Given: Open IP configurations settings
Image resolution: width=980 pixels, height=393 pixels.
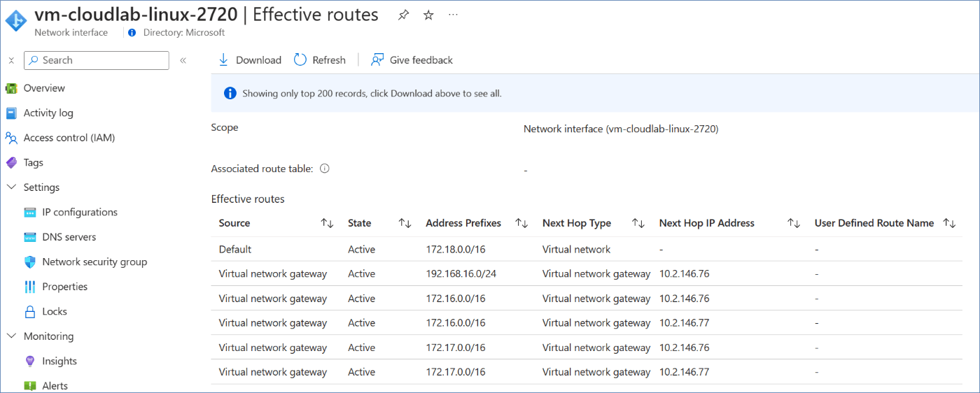Looking at the screenshot, I should 79,212.
